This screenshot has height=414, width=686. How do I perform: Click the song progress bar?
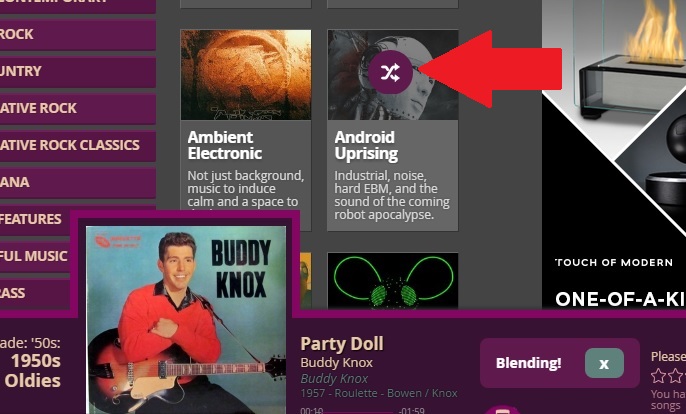pos(360,411)
